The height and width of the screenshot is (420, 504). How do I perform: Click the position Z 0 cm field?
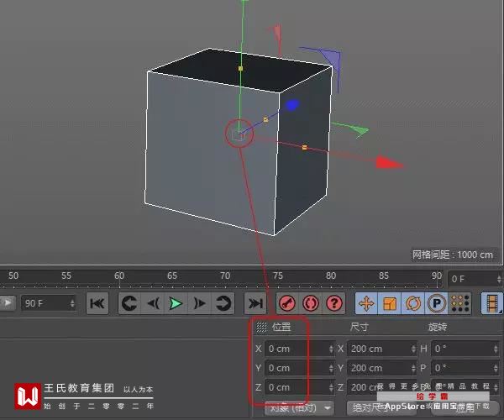pyautogui.click(x=300, y=387)
